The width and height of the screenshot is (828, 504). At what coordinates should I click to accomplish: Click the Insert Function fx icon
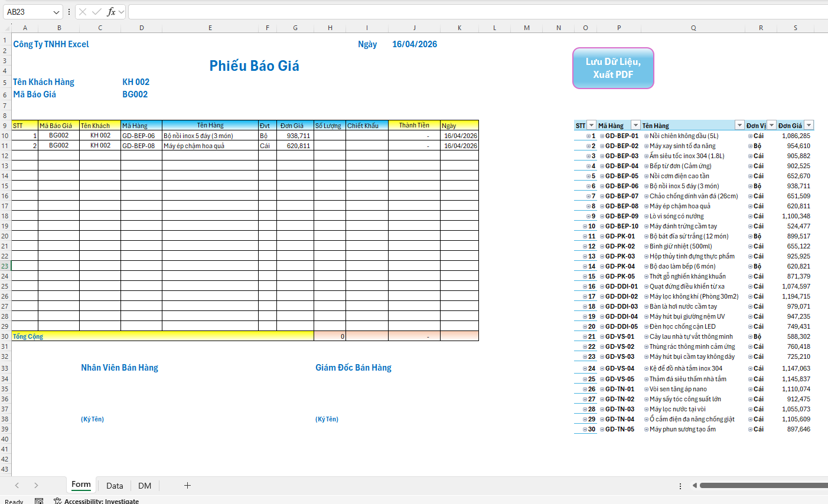coord(110,12)
